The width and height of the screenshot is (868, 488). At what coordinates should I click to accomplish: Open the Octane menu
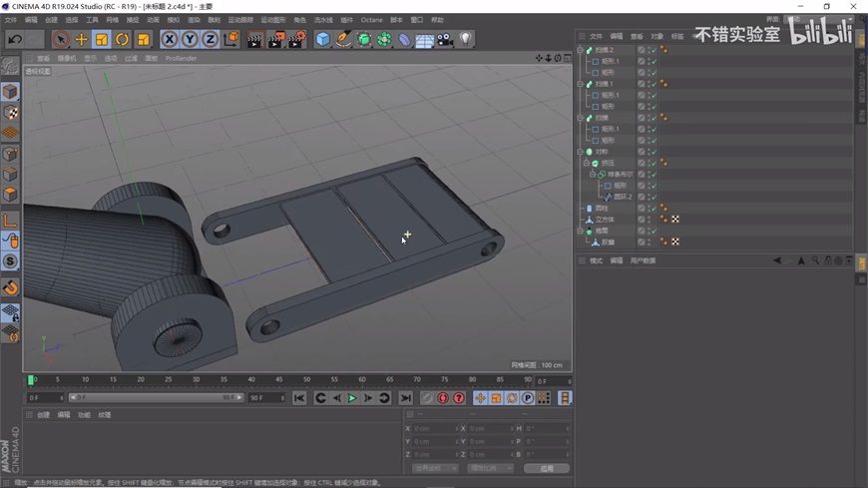371,20
